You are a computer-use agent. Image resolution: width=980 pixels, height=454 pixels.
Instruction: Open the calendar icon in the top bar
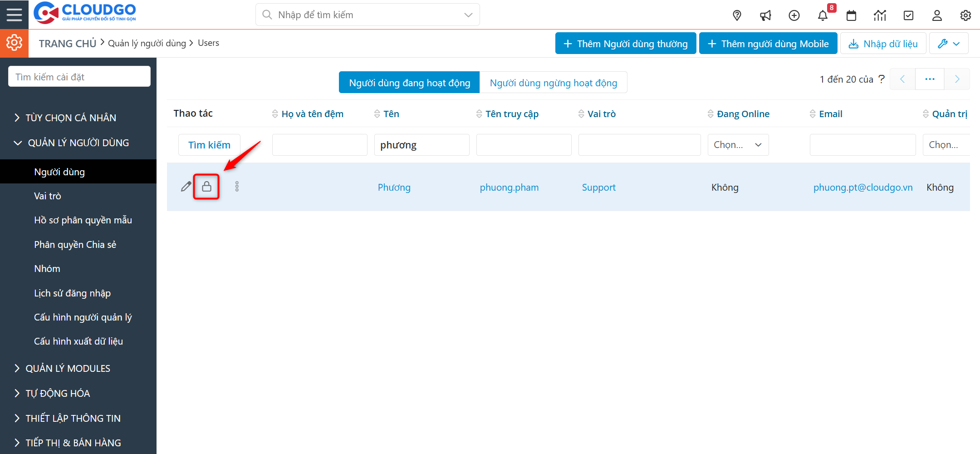point(851,15)
